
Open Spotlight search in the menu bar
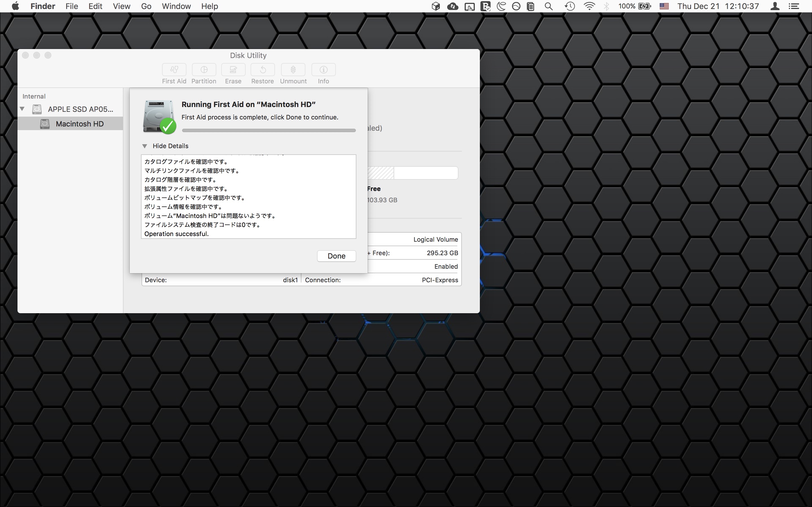coord(549,6)
